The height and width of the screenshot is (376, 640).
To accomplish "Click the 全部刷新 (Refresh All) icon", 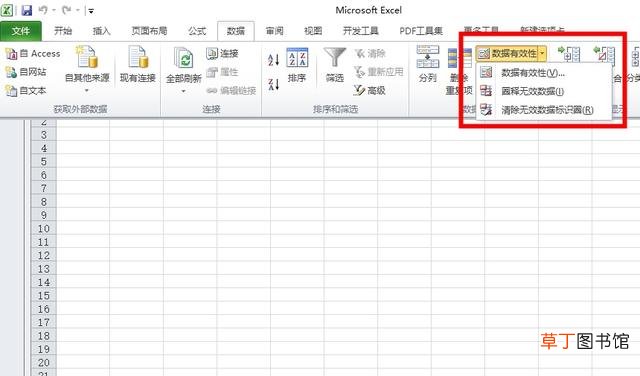I will 184,58.
